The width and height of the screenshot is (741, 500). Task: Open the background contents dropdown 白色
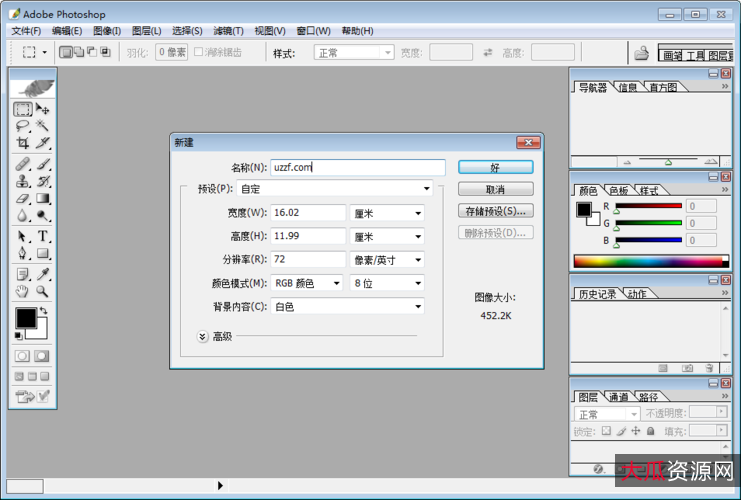point(347,307)
